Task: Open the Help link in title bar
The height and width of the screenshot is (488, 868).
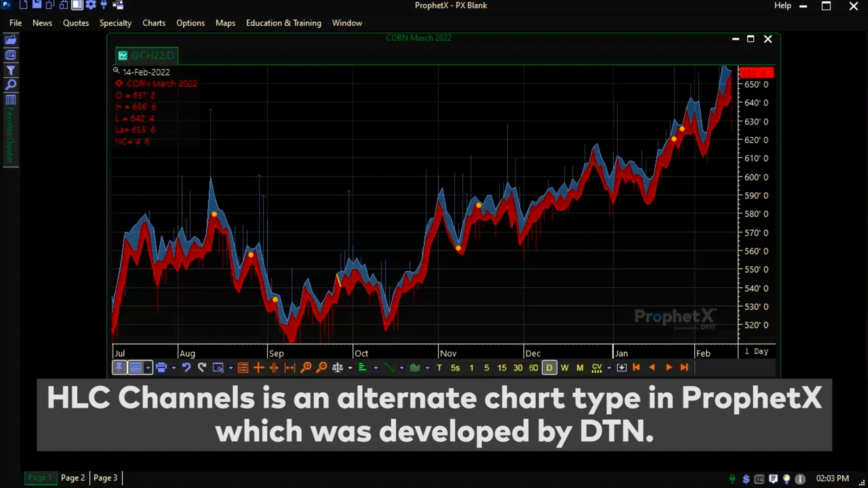Action: tap(783, 5)
